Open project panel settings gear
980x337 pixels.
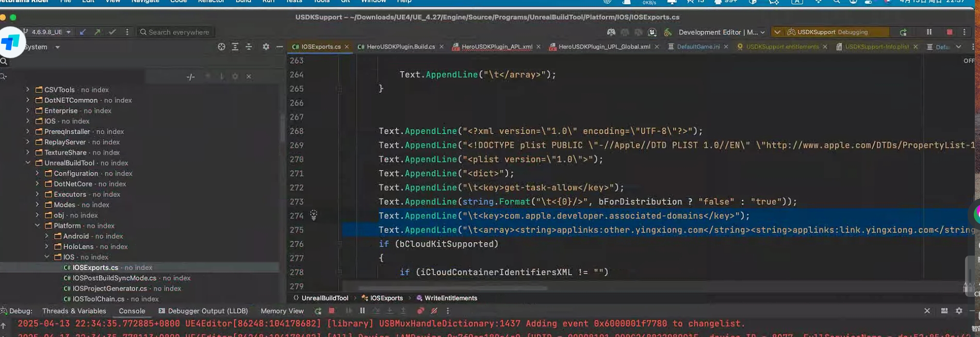click(266, 47)
